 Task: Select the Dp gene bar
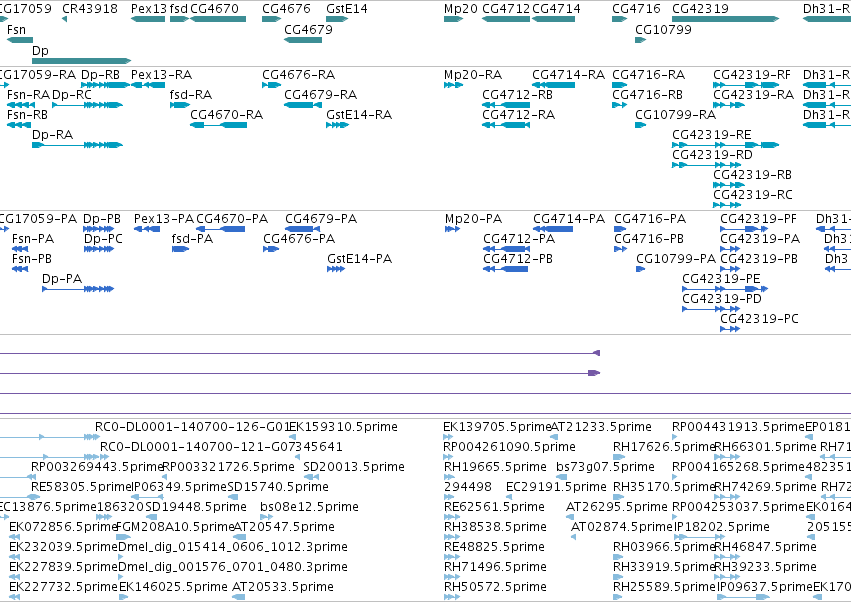[x=81, y=61]
